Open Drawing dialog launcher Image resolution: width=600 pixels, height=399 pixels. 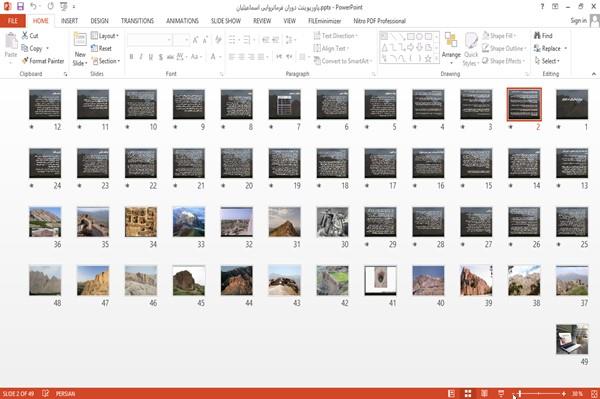pyautogui.click(x=527, y=74)
